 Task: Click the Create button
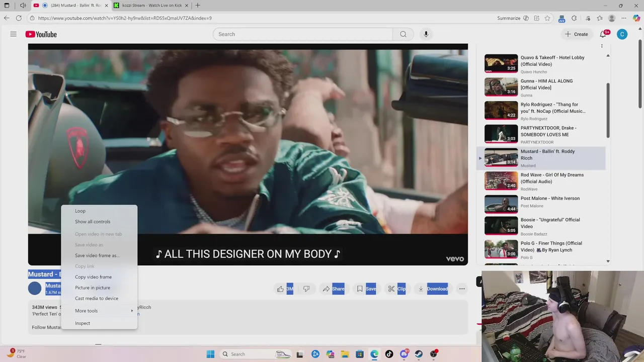coord(577,34)
